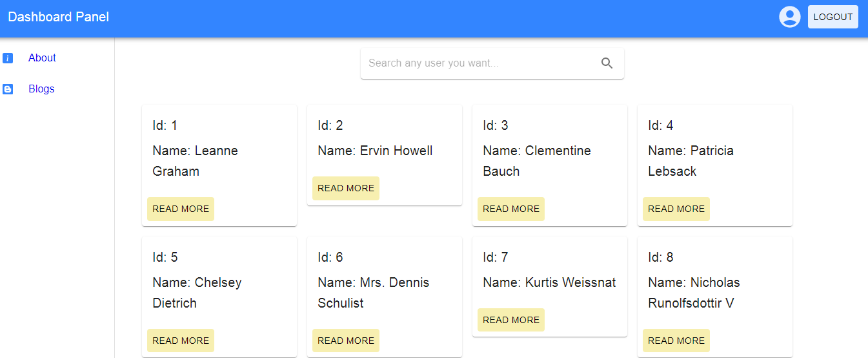Select the name 'Chelsey Dietrich' text
This screenshot has height=358, width=868.
coord(197,293)
